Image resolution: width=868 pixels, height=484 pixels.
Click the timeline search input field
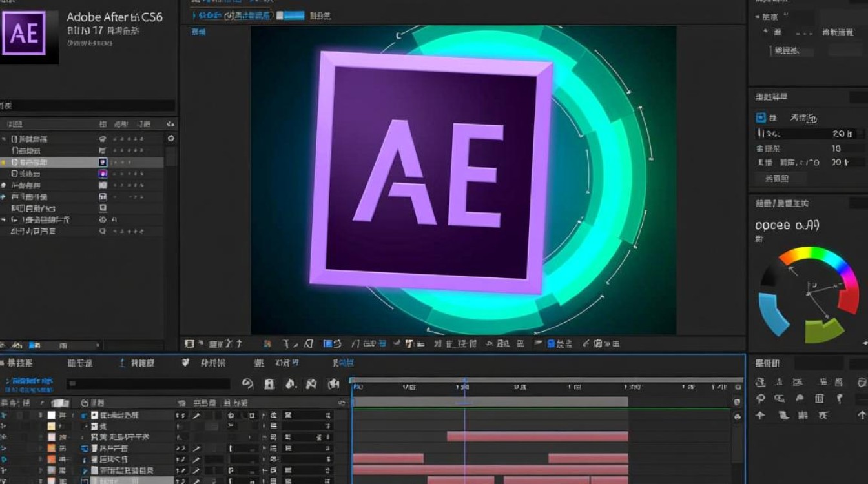[149, 384]
